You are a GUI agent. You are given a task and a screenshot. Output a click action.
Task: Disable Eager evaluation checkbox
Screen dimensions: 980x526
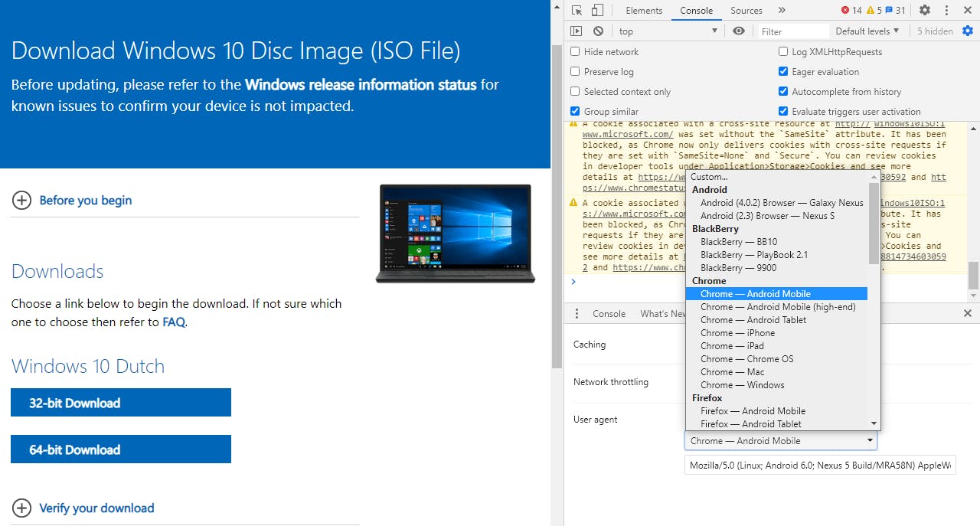(x=783, y=71)
